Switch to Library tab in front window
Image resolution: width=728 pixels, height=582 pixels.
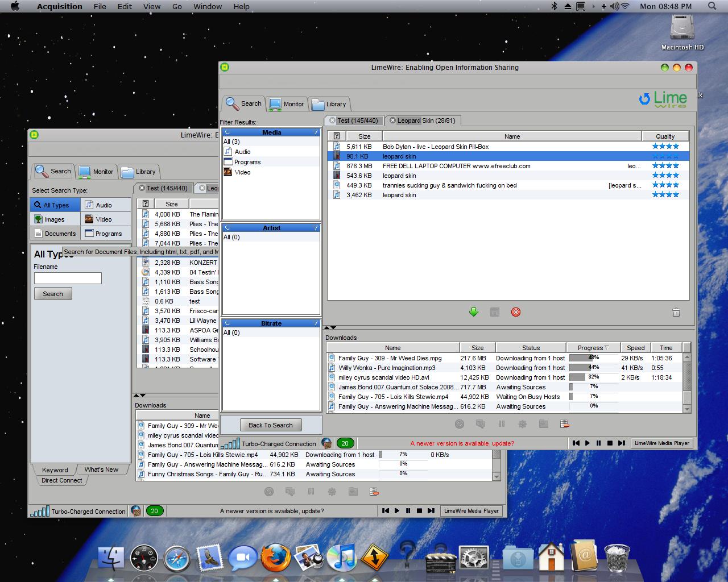point(329,104)
